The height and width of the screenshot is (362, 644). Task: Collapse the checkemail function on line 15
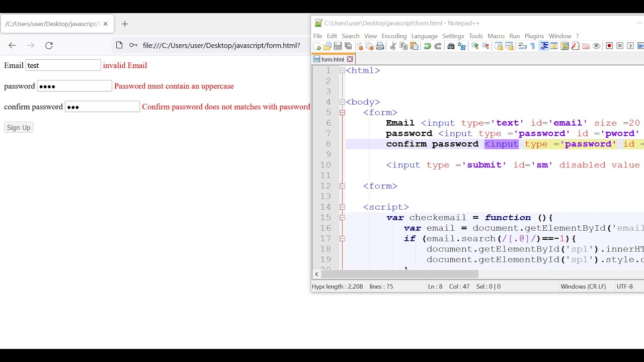coord(342,218)
